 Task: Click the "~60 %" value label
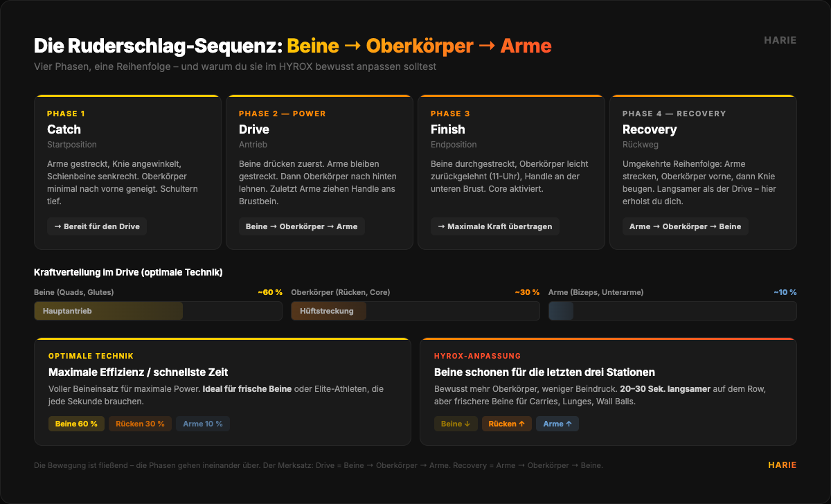pos(269,292)
